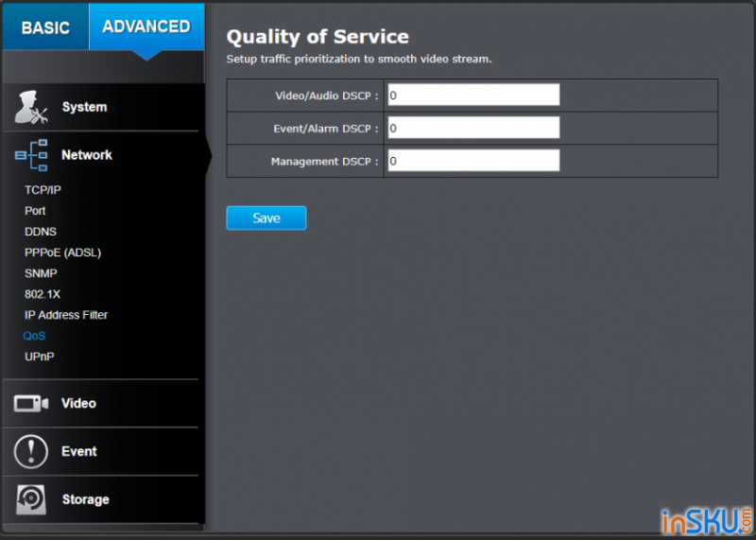Screen dimensions: 756x540
Task: Click the Video camera icon
Action: click(x=31, y=404)
